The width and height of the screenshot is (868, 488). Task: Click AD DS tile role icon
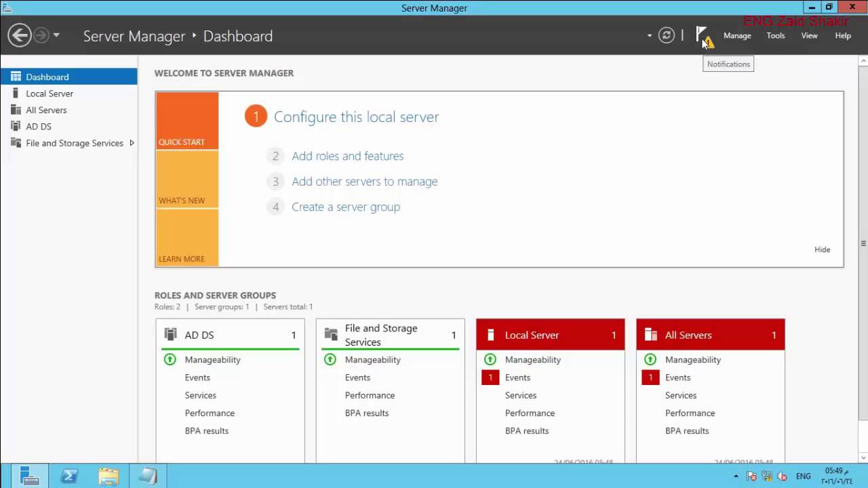[170, 334]
